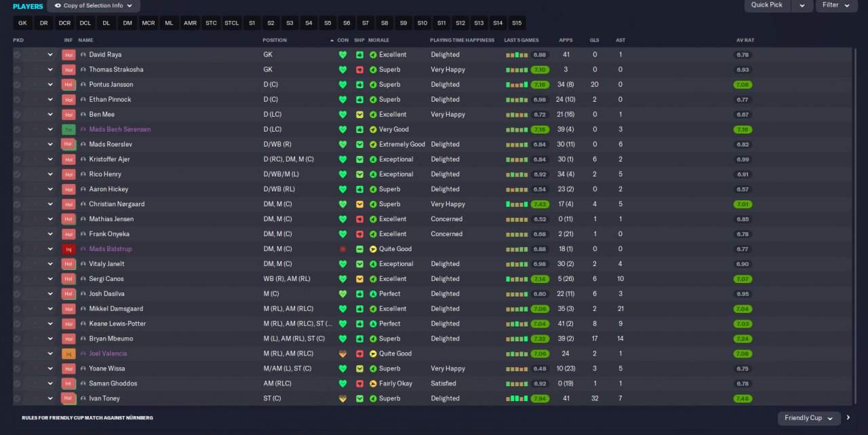The image size is (868, 435).
Task: Click the eye icon in Copy of Selection Info
Action: point(58,5)
